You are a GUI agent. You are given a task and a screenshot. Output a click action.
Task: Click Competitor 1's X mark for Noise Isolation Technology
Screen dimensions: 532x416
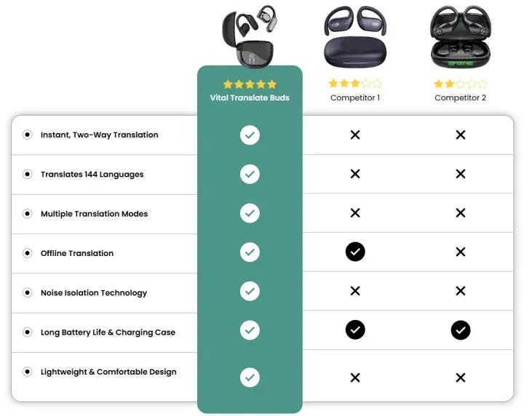pyautogui.click(x=355, y=291)
